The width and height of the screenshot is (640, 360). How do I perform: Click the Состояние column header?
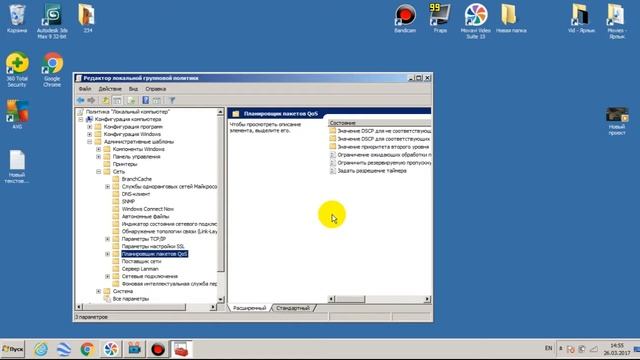tap(380, 122)
